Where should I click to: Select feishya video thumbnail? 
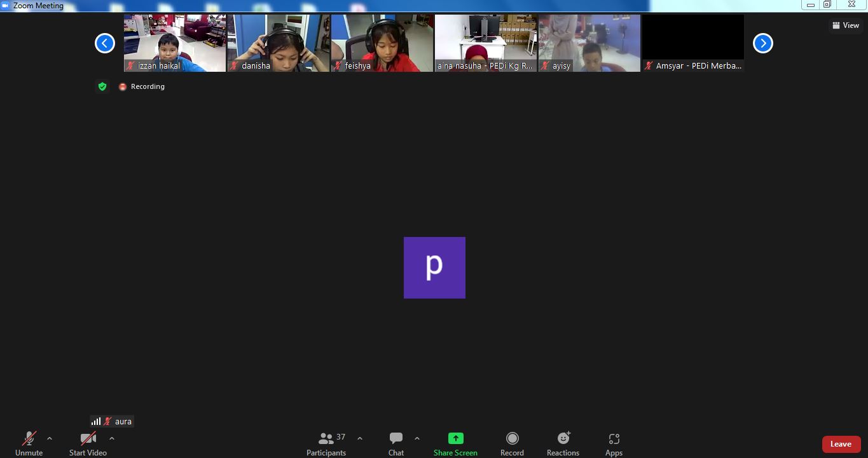(382, 43)
